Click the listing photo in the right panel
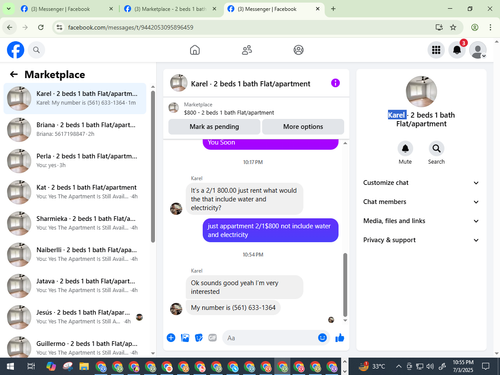Screen dimensions: 500x375 pyautogui.click(x=421, y=92)
